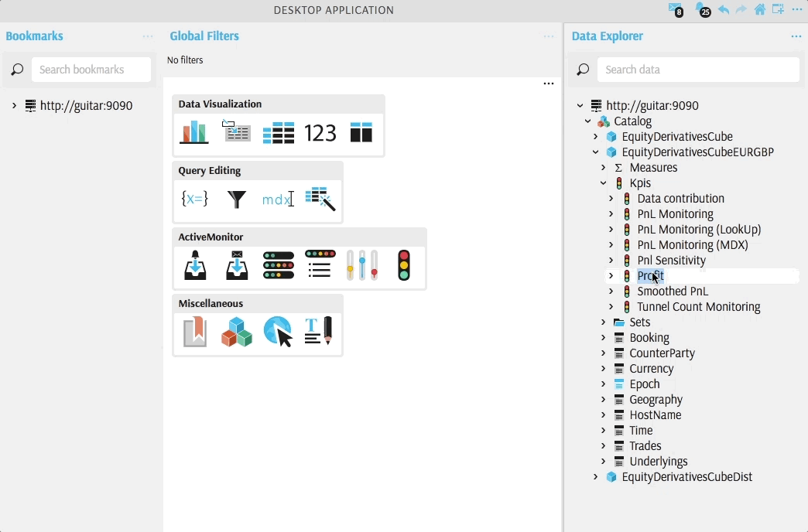
Task: Expand the Sets folder
Action: (x=604, y=322)
